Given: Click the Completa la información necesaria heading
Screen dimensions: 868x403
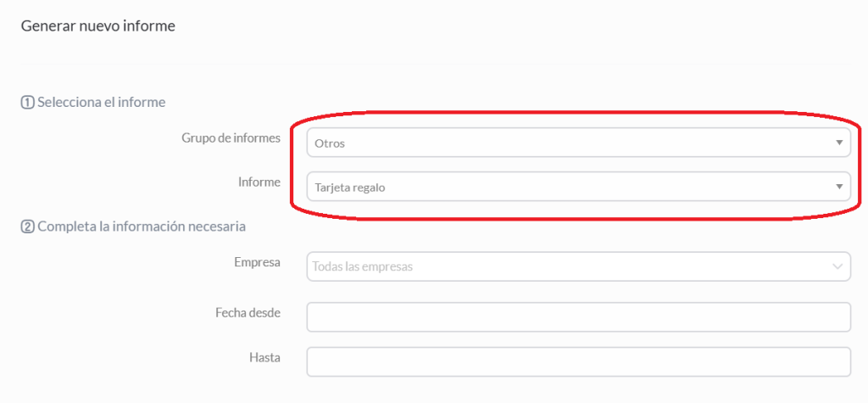Looking at the screenshot, I should pos(142,227).
